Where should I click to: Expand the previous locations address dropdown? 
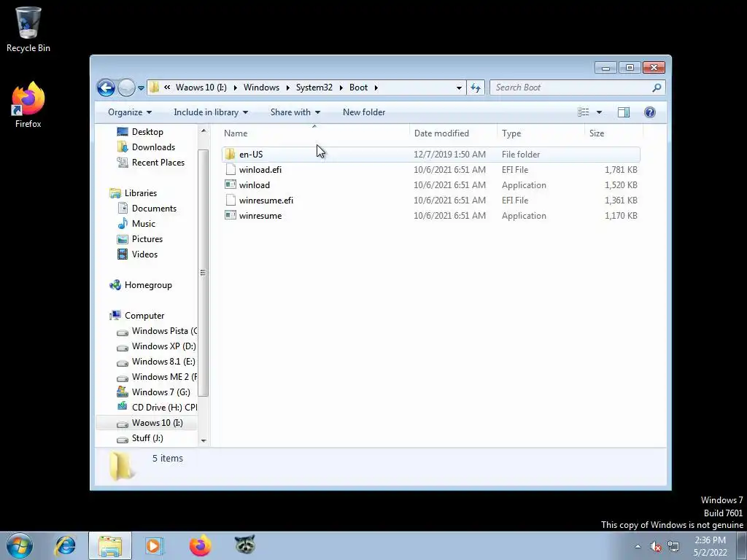pyautogui.click(x=459, y=87)
